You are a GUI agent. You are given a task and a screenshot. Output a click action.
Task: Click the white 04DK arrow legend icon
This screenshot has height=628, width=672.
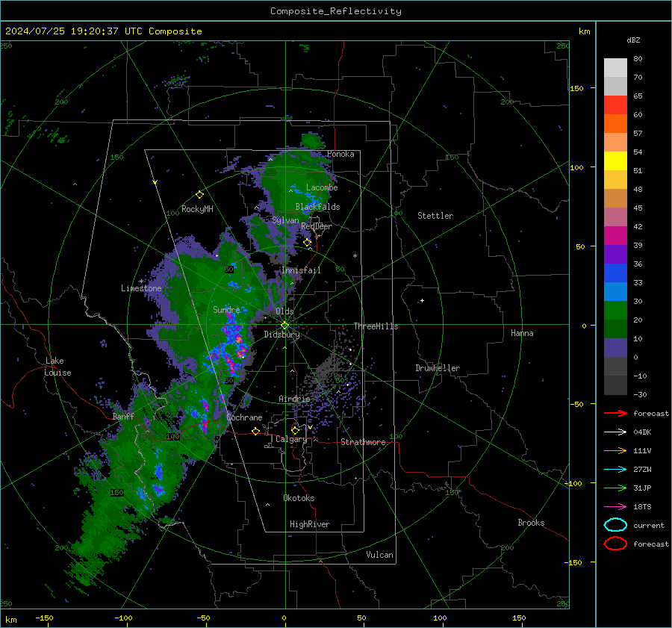tap(615, 432)
